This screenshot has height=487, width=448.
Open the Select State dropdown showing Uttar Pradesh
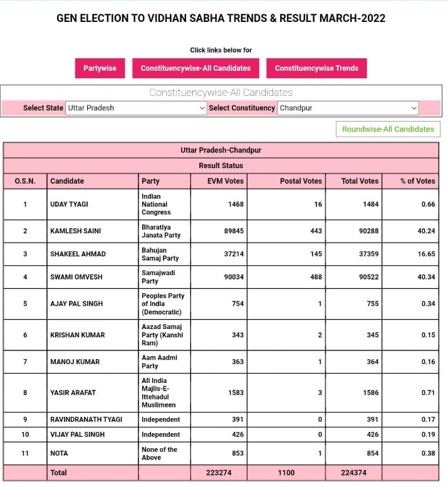[x=136, y=108]
